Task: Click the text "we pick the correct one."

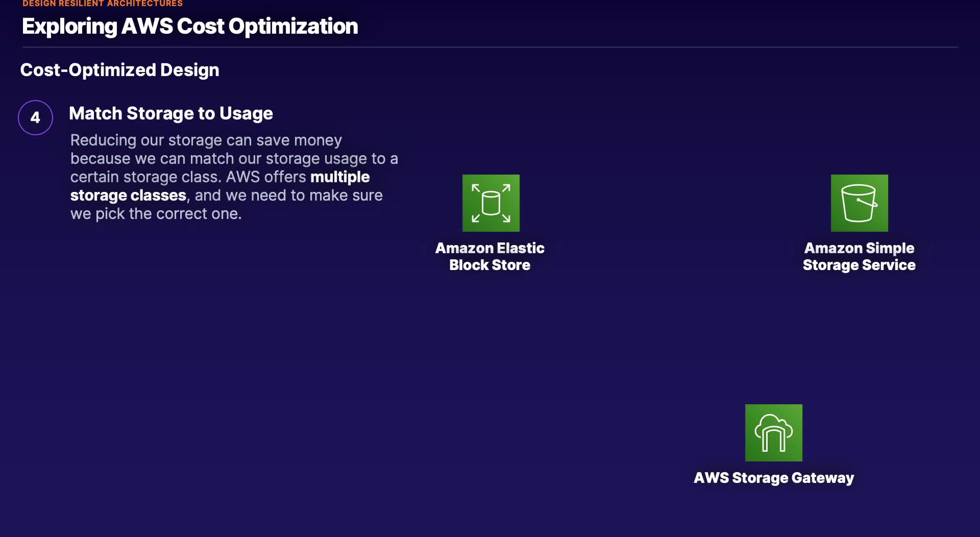Action: pos(156,214)
